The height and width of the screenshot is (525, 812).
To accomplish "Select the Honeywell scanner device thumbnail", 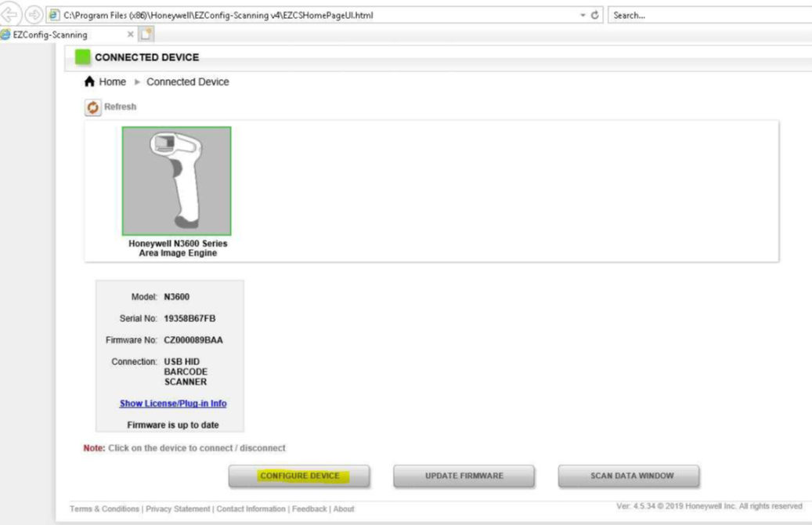I will (177, 181).
